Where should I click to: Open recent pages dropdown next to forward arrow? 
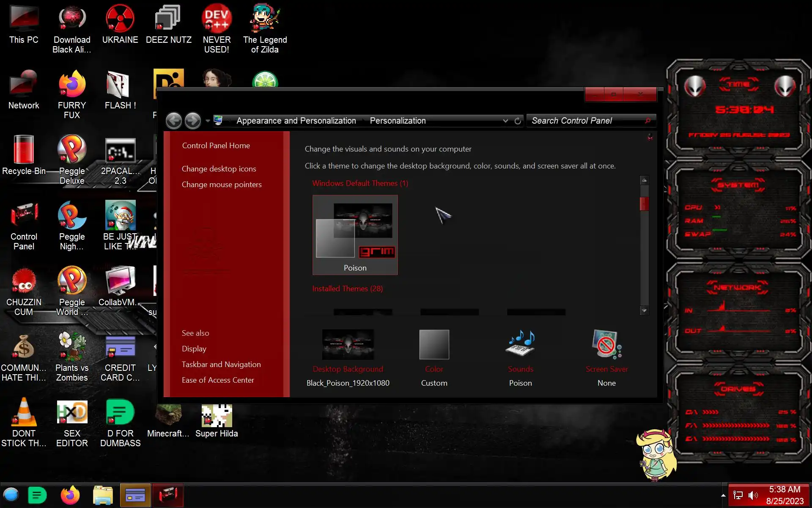(208, 121)
